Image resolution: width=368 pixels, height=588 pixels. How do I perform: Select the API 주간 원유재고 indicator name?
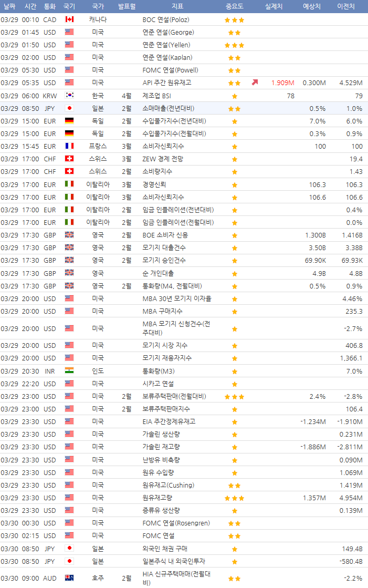(167, 82)
